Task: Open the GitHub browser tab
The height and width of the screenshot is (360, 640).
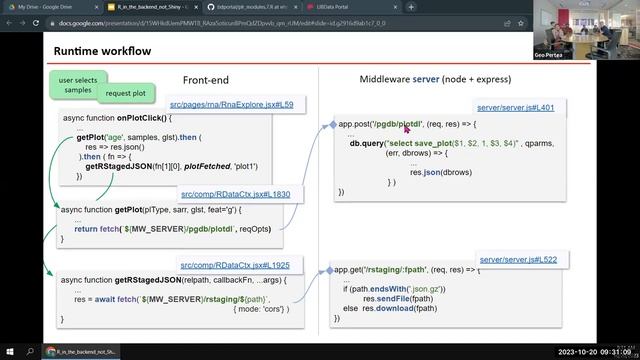Action: [x=252, y=7]
